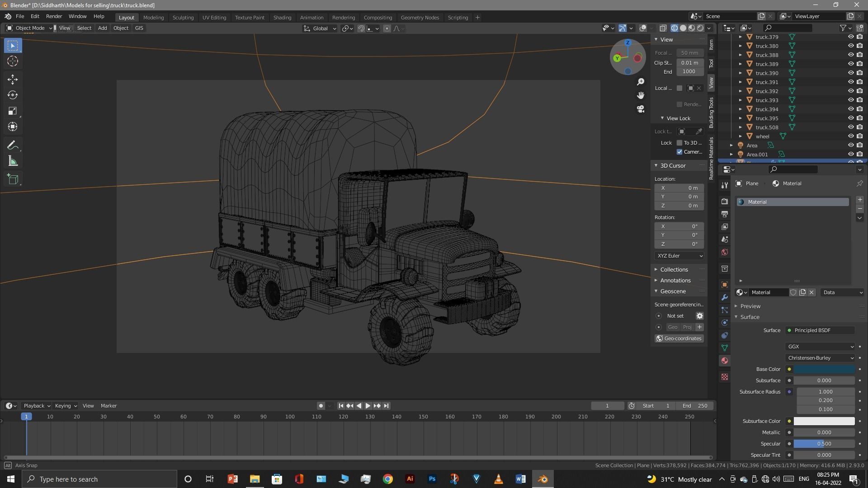The image size is (868, 488).
Task: Select the Add Cube tool
Action: [x=13, y=179]
